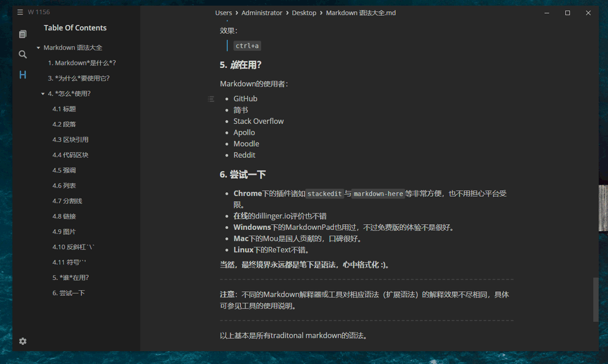The image size is (608, 364).
Task: Collapse the Markdown 语法大全 root entry
Action: (x=37, y=47)
